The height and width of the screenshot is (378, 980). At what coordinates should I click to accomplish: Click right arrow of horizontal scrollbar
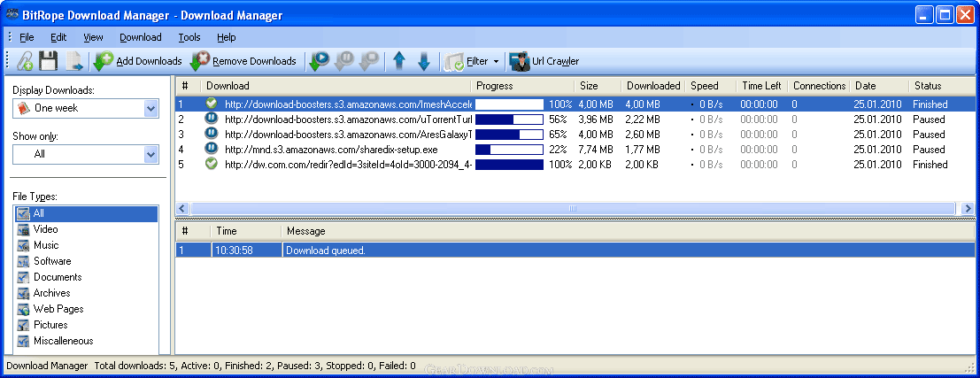pos(968,208)
